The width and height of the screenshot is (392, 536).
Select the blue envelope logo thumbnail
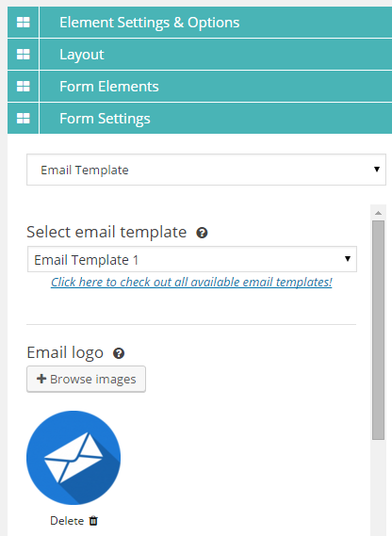pyautogui.click(x=73, y=458)
